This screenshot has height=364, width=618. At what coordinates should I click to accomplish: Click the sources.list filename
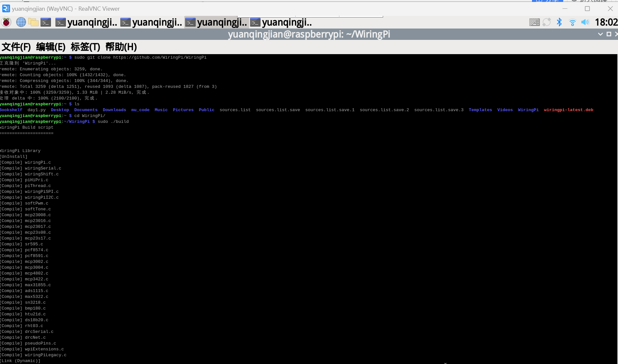[235, 110]
